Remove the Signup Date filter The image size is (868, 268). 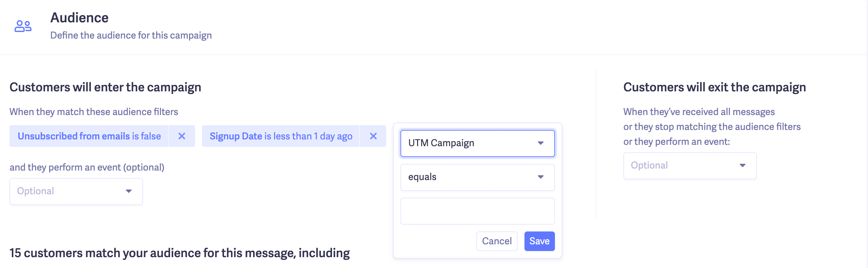[373, 136]
